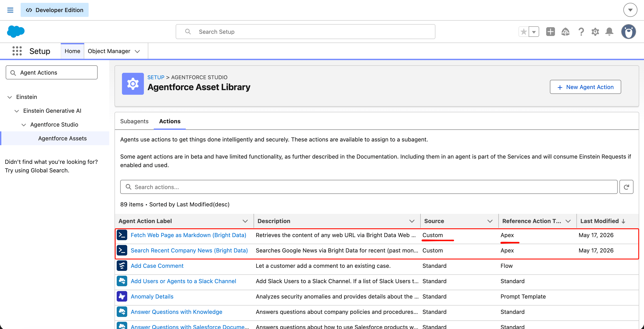Click the Salesforce cloud logo

click(x=16, y=32)
